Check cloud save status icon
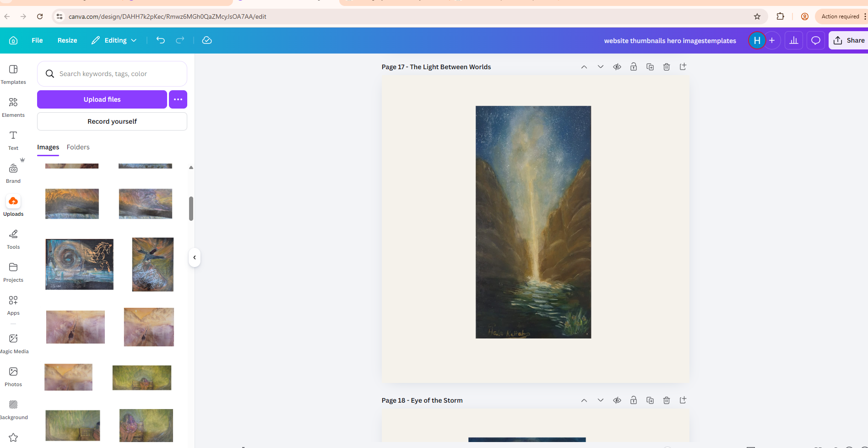Screen dimensions: 868x448 point(207,40)
